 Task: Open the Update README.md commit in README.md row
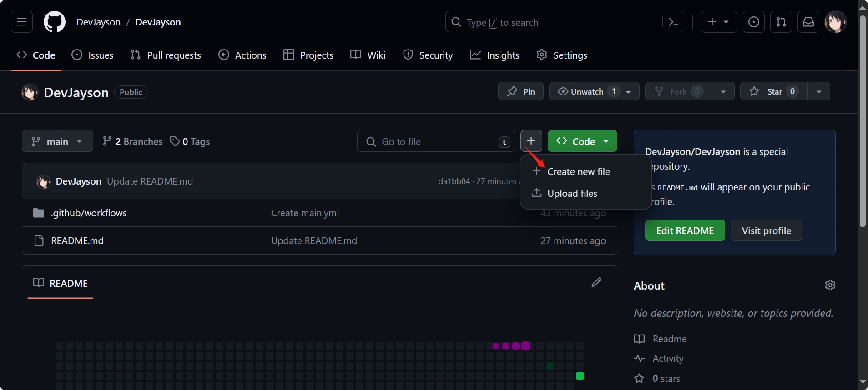(x=314, y=240)
